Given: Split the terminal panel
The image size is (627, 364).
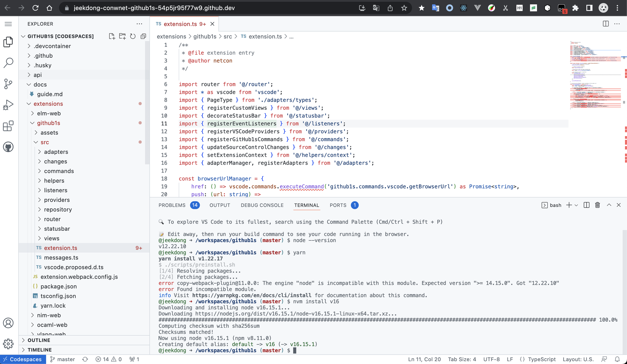Looking at the screenshot, I should [x=587, y=205].
